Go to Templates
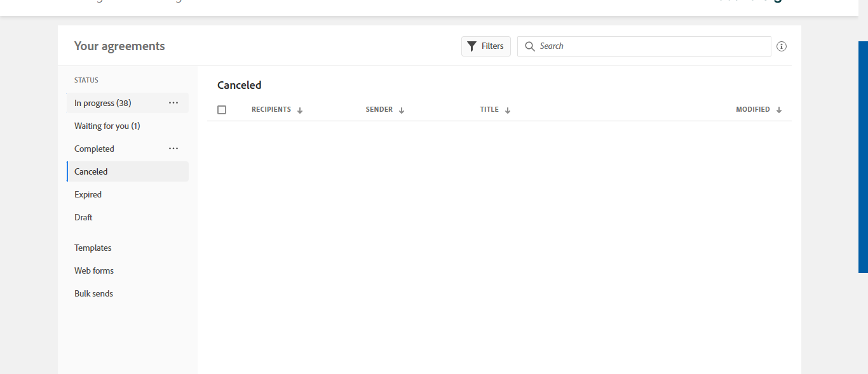Image resolution: width=868 pixels, height=374 pixels. click(93, 248)
